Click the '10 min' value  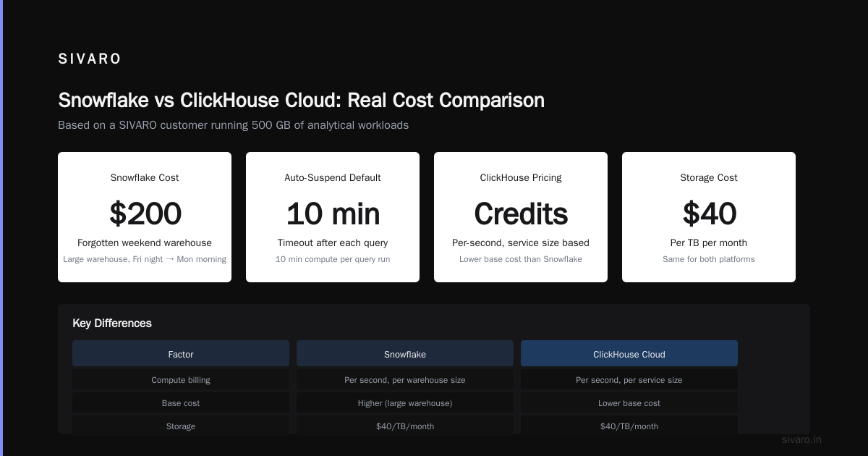tap(333, 214)
